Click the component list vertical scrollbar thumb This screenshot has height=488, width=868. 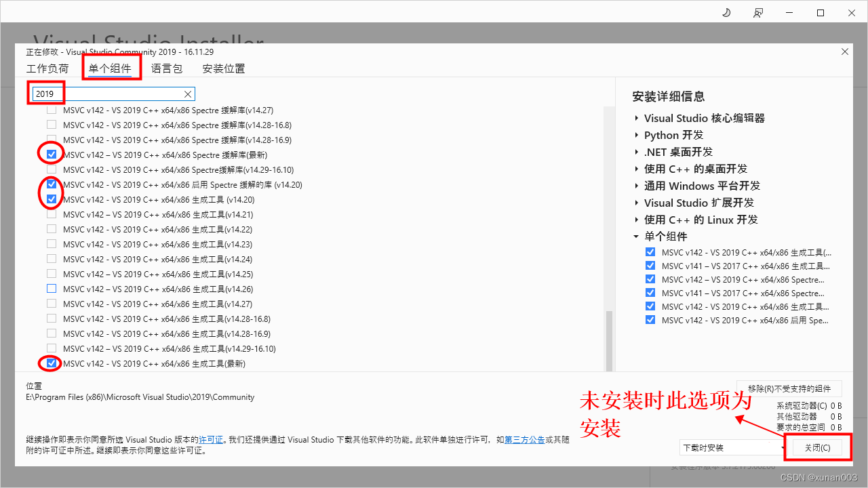click(x=609, y=341)
